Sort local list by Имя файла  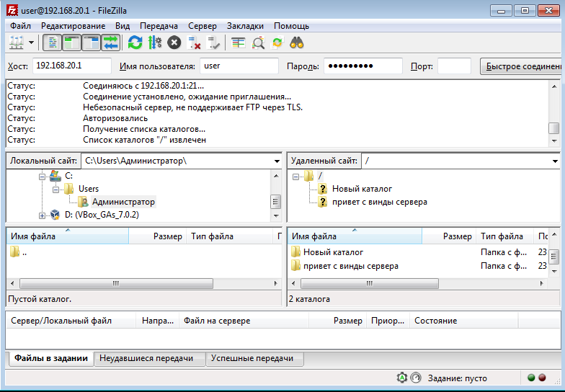click(x=68, y=236)
